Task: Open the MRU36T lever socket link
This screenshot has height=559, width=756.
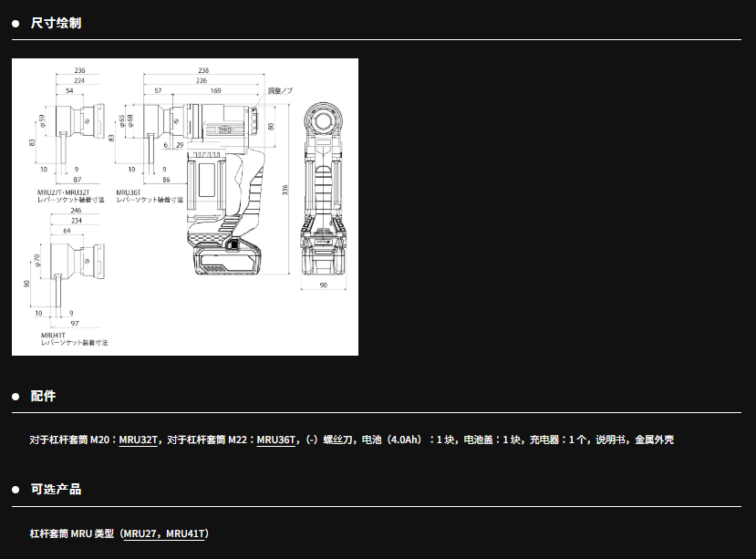Action: tap(276, 440)
